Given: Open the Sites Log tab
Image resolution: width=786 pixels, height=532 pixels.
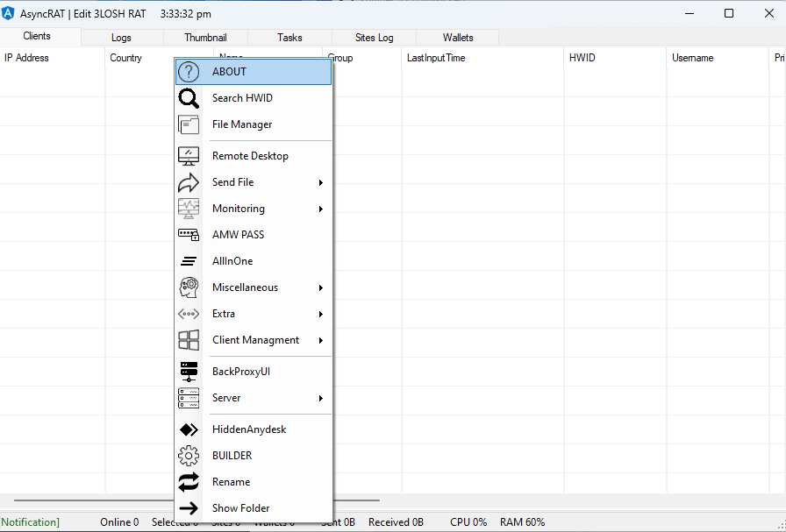Looking at the screenshot, I should (x=374, y=38).
